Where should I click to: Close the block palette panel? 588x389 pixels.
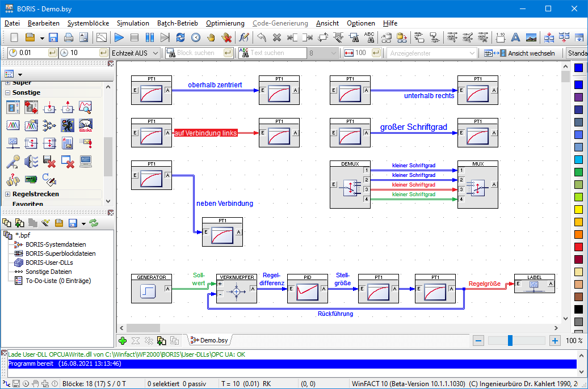tap(111, 64)
